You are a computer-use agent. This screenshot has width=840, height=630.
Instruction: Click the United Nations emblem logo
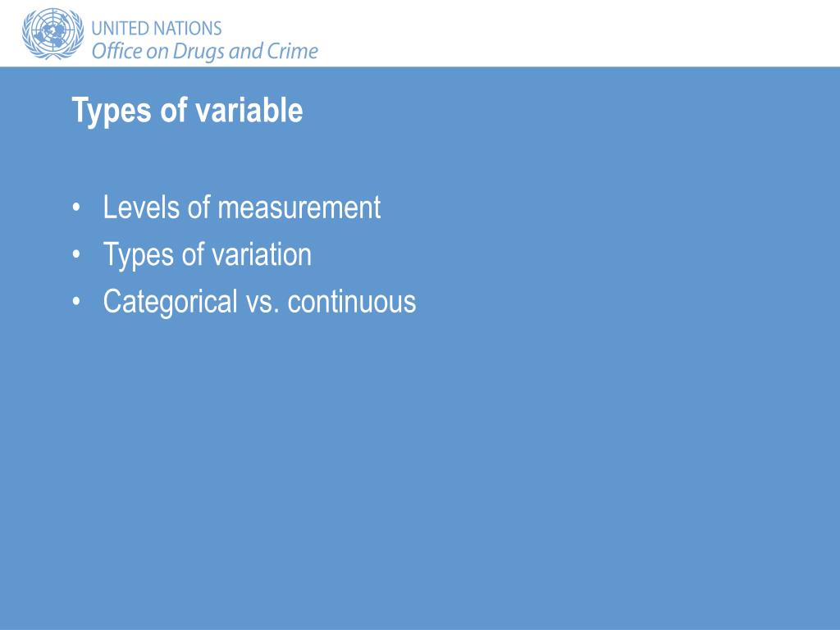pyautogui.click(x=52, y=33)
